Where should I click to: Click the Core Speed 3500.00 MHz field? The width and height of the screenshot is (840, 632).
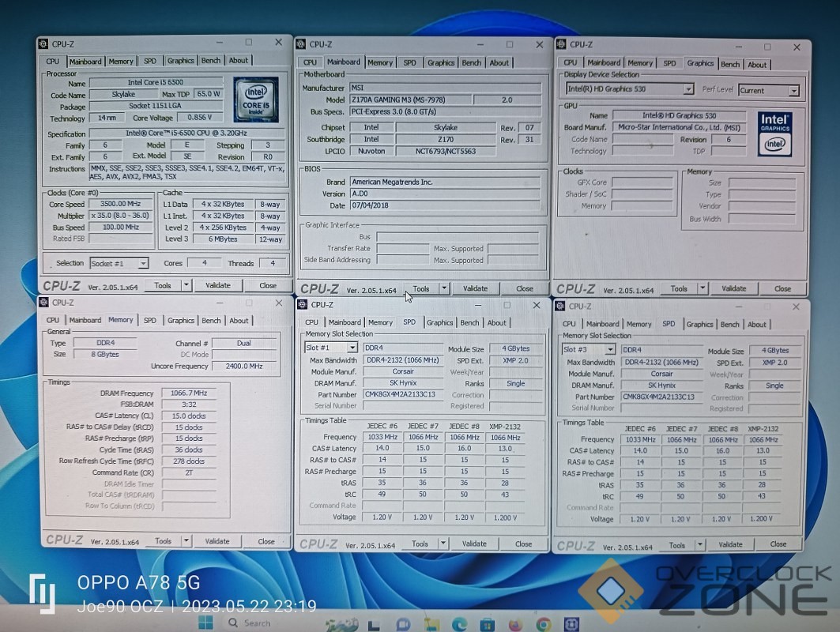coord(121,204)
